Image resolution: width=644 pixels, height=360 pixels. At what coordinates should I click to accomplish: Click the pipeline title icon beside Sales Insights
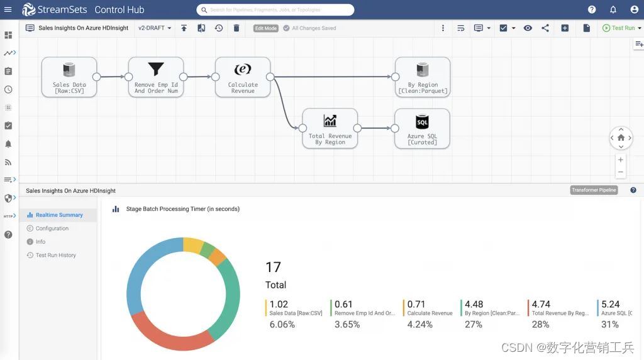pos(30,28)
